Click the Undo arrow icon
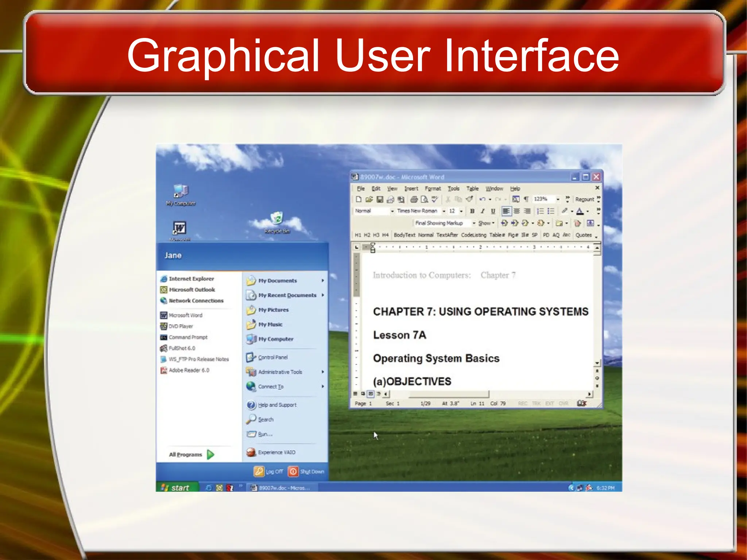Image resolution: width=747 pixels, height=560 pixels. (x=482, y=199)
